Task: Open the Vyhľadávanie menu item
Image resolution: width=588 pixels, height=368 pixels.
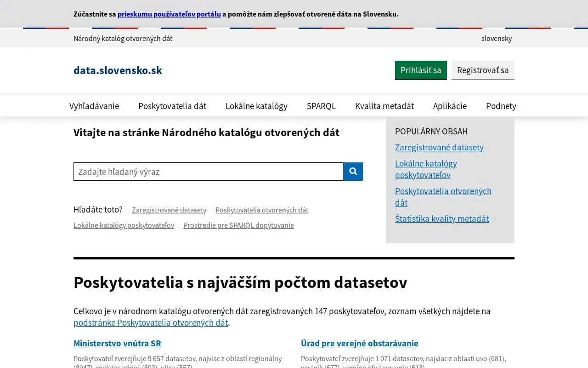Action: (94, 106)
